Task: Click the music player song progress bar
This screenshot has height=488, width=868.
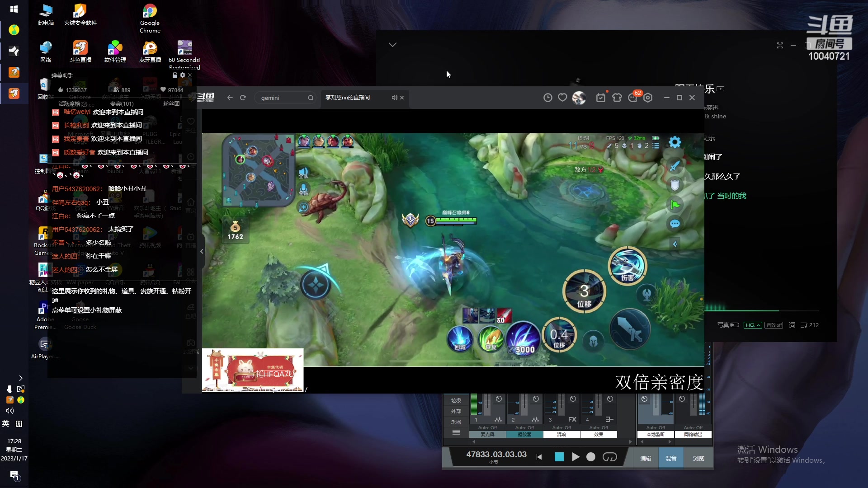Action: point(762,311)
